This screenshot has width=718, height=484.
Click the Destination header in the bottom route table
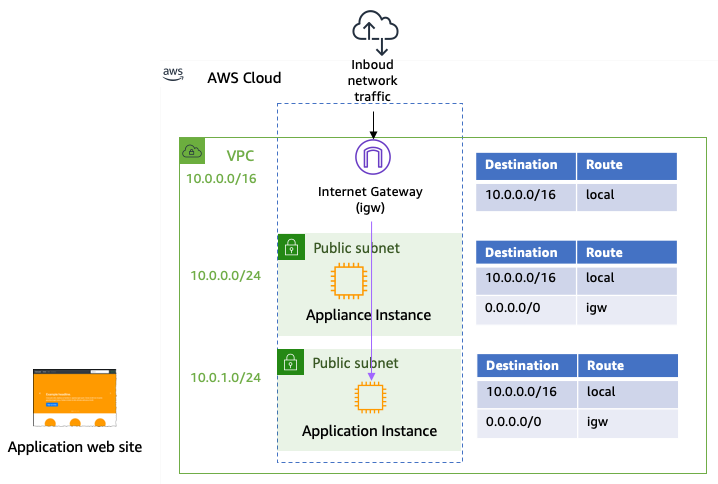pyautogui.click(x=527, y=365)
